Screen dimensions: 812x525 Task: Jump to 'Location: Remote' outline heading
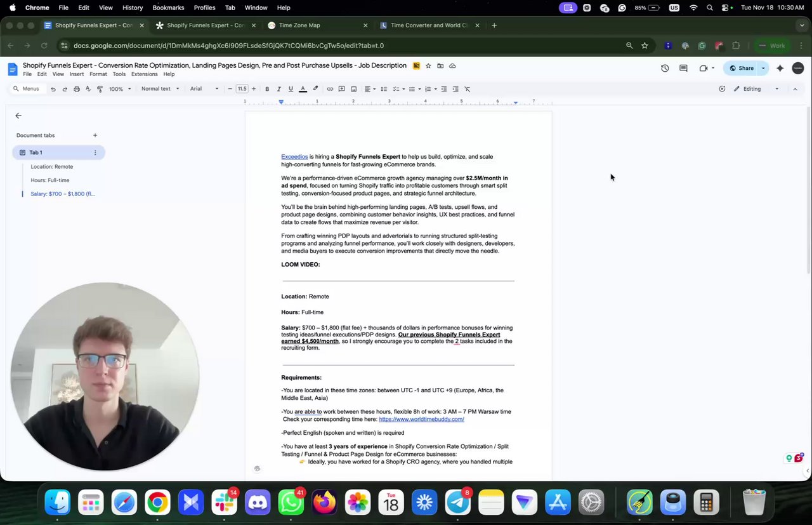point(52,167)
